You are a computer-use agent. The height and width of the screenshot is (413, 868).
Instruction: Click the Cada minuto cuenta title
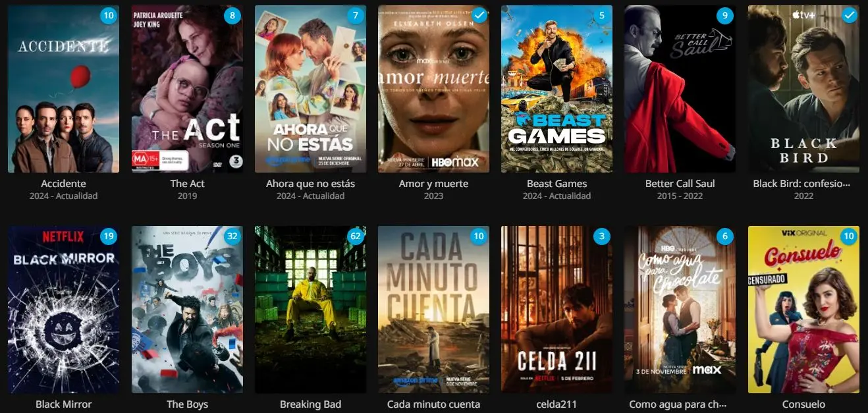pyautogui.click(x=433, y=404)
